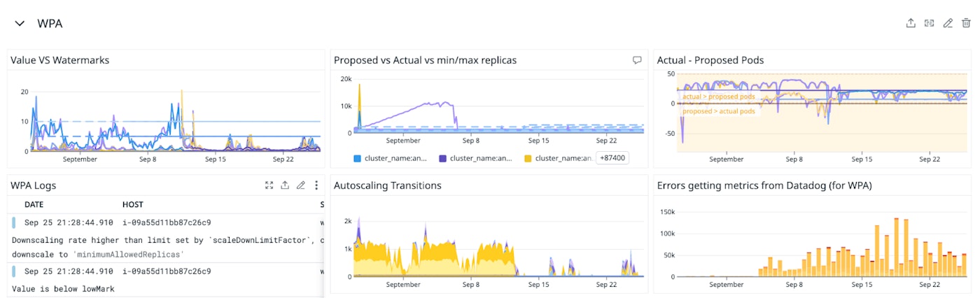The width and height of the screenshot is (980, 298).
Task: Show more legend series via +87400
Action: point(612,158)
